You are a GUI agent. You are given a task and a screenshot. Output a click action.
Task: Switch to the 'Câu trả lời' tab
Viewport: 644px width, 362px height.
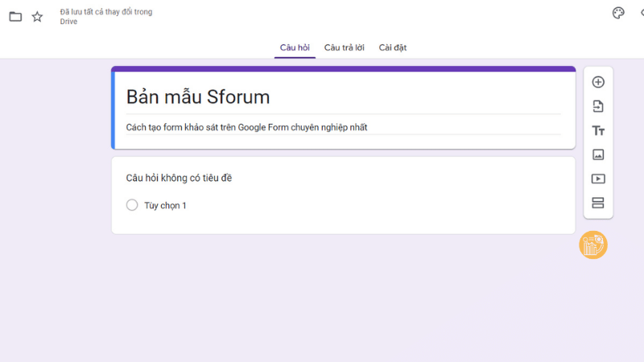344,47
